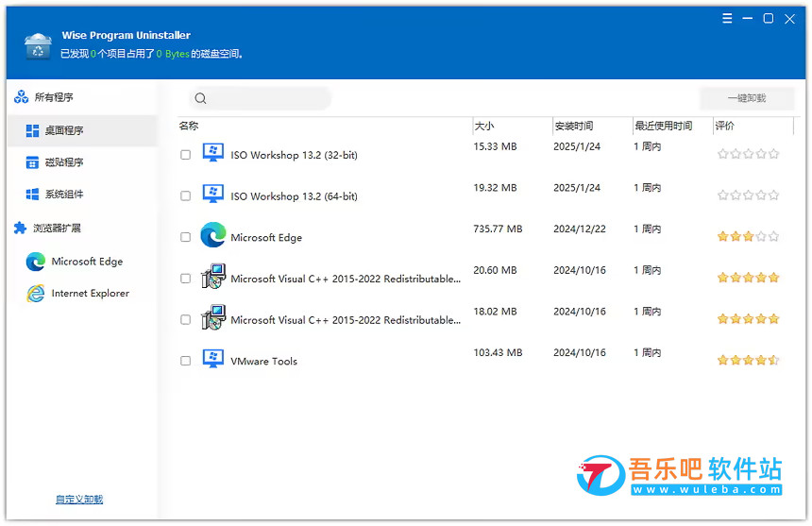Tick checkbox for 18.02 MB Visual C++ Redistributable
The width and height of the screenshot is (812, 526).
185,320
